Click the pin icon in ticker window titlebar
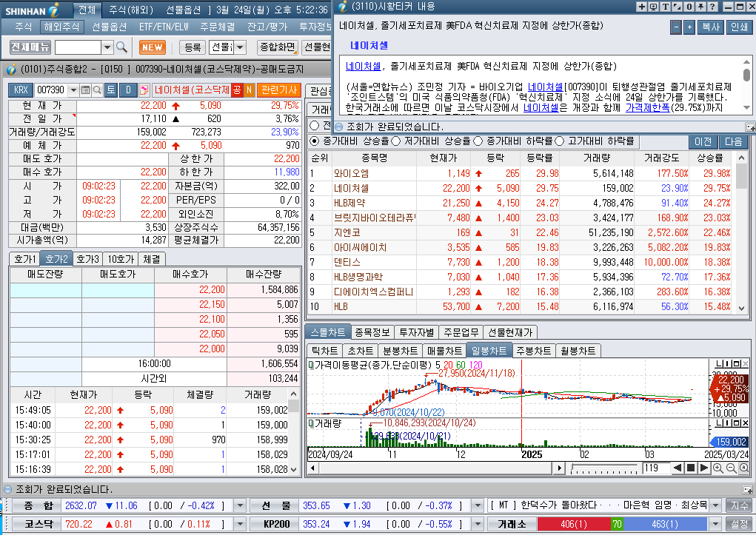This screenshot has height=535, width=756. pos(700,6)
